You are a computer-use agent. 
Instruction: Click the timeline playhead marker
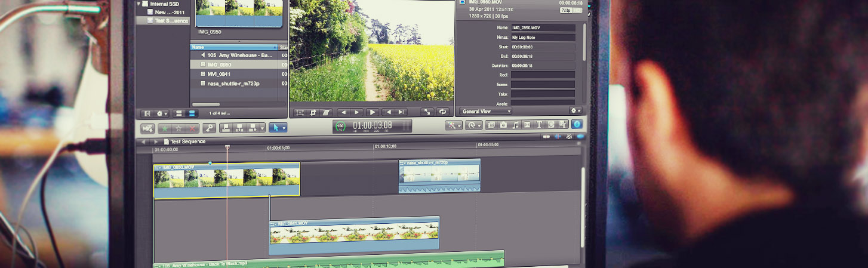227,147
